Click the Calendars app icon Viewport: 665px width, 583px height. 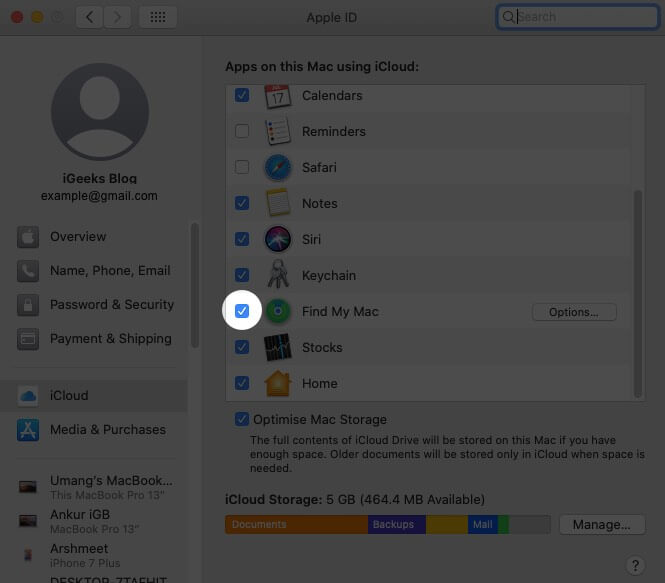(x=278, y=96)
